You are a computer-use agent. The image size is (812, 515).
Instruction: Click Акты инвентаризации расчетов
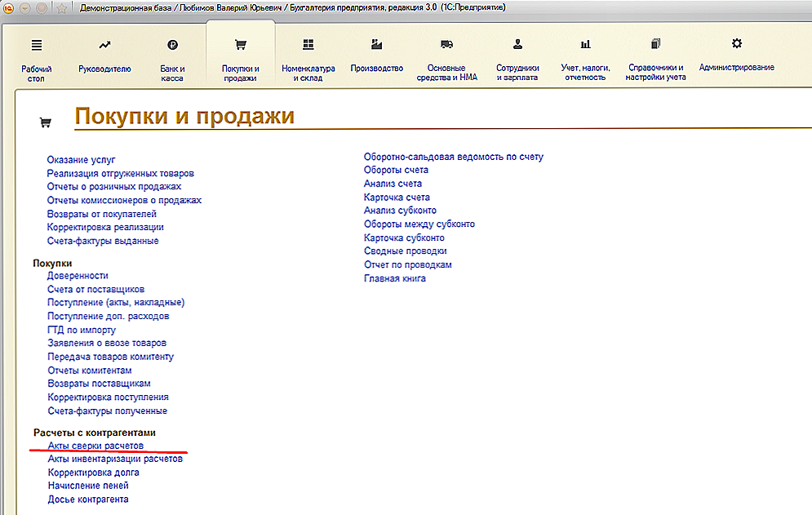tap(115, 459)
